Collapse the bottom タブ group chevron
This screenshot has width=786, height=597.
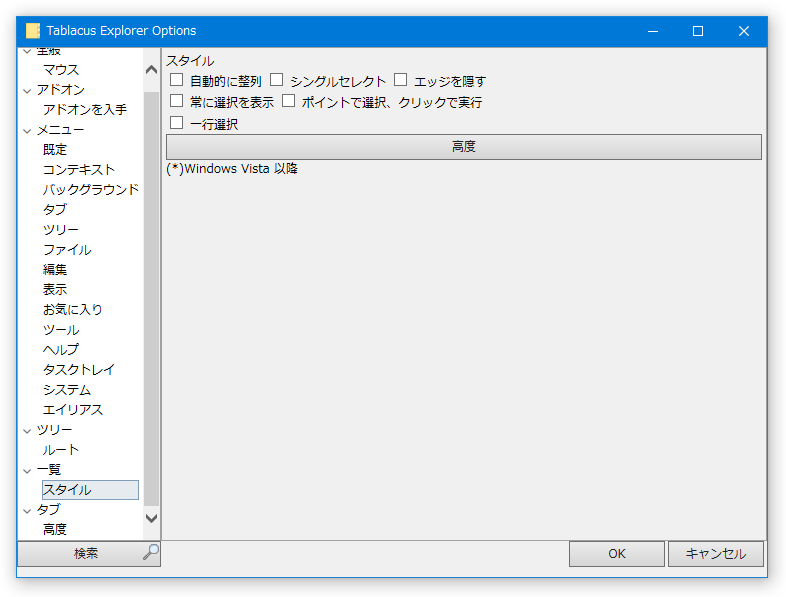click(27, 511)
